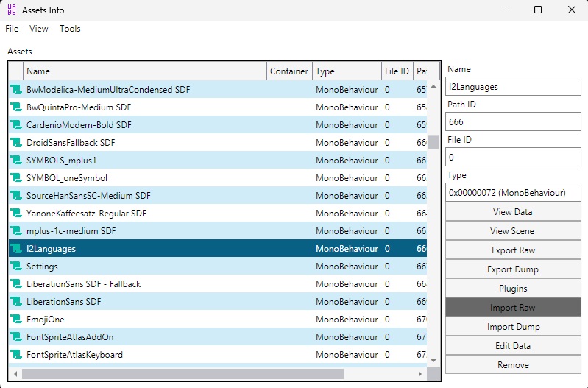Sort assets by the File ID column header
Screen dimensions: 588x388
click(x=397, y=71)
